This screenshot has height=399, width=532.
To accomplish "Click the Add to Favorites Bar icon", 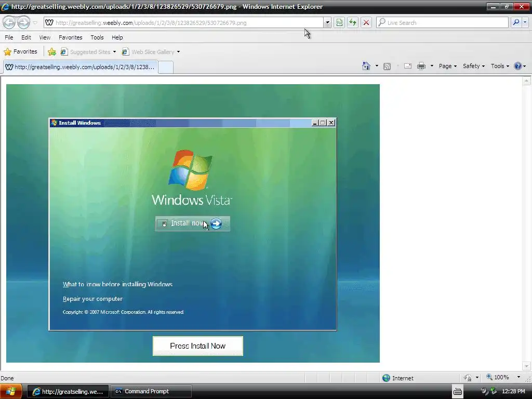I will [x=52, y=52].
